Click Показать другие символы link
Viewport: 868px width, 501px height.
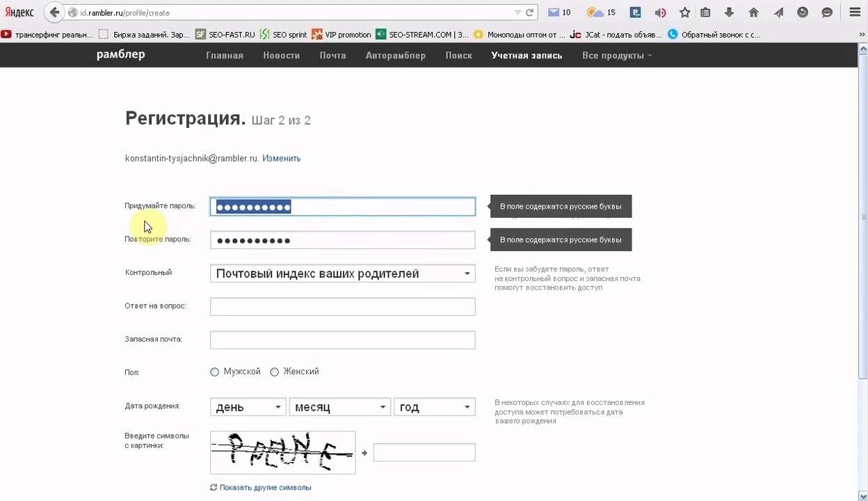click(266, 488)
